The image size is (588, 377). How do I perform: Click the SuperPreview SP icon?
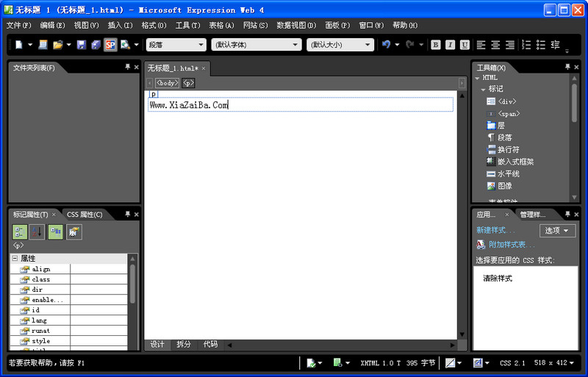110,45
